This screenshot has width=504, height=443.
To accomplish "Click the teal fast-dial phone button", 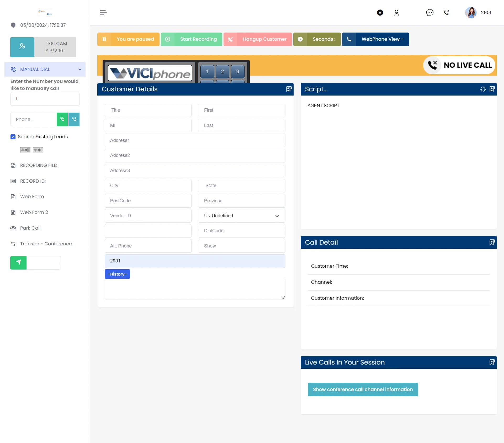I will [x=74, y=119].
